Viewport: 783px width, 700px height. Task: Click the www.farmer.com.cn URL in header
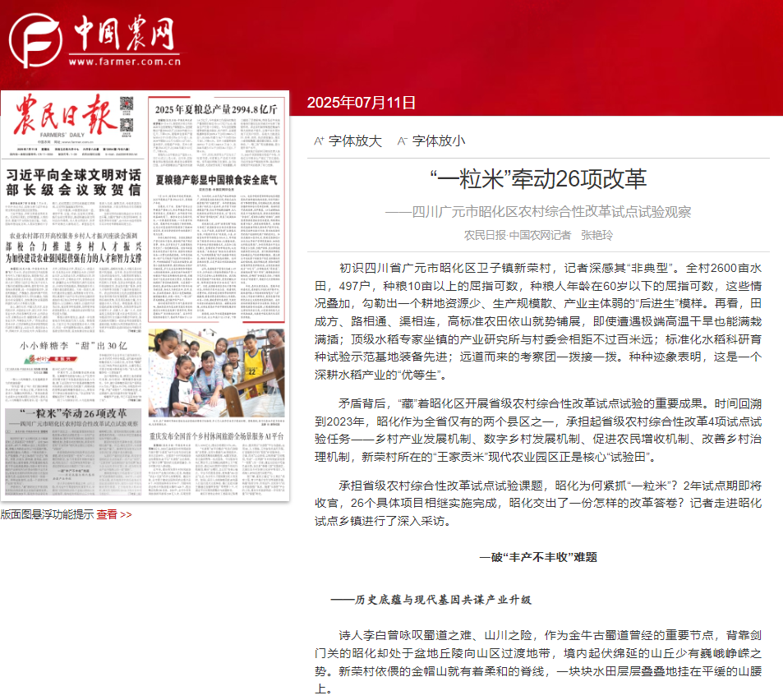[125, 62]
